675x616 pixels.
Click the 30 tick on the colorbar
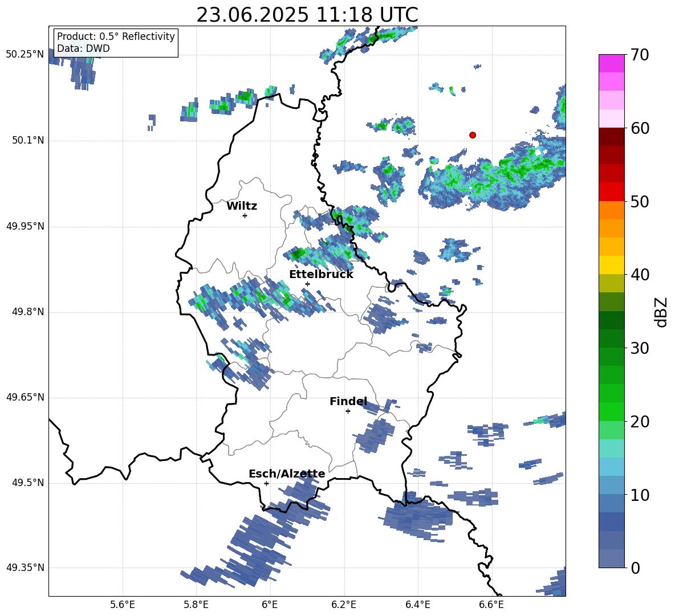coord(640,348)
